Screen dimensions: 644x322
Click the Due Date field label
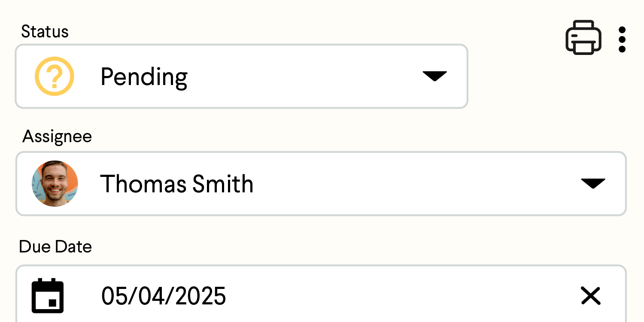[x=55, y=247]
